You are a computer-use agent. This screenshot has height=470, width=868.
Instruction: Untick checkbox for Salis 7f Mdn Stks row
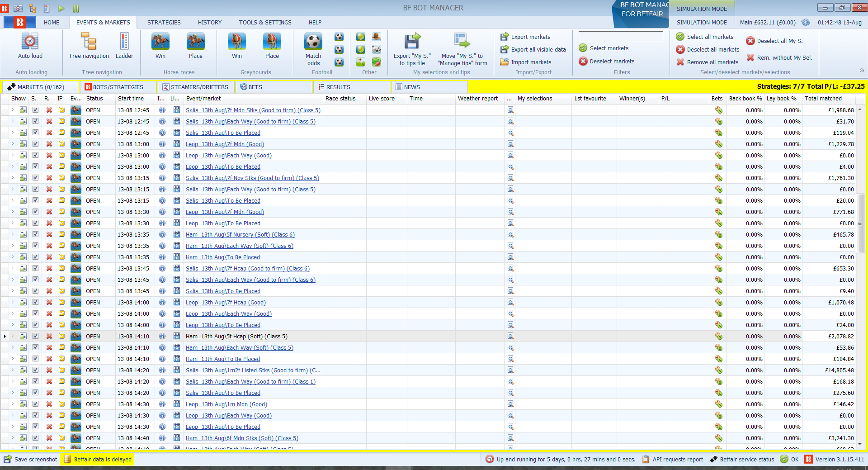35,110
